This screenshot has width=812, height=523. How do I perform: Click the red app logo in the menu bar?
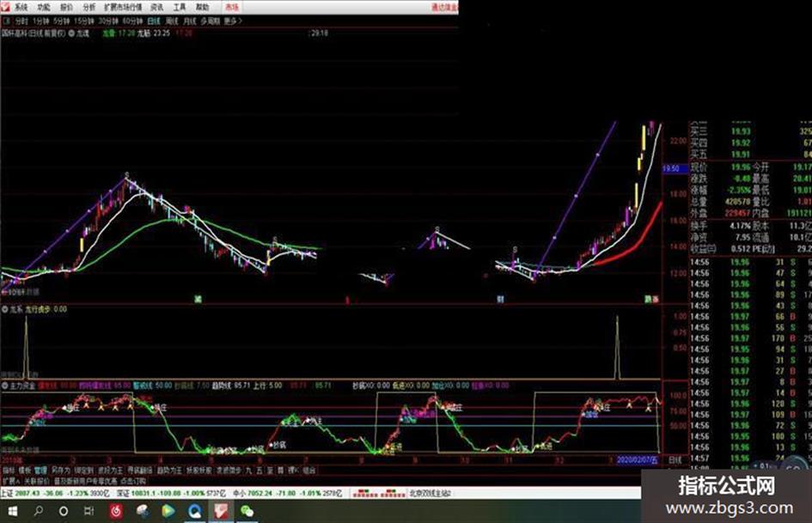(x=5, y=7)
